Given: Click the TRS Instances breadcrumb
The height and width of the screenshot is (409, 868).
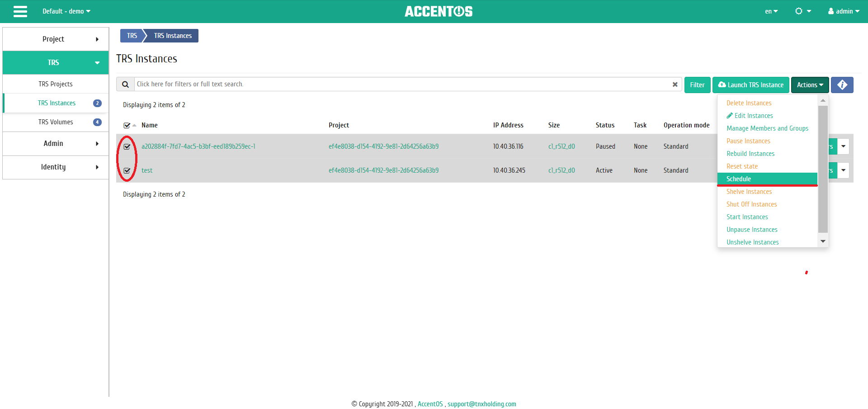Looking at the screenshot, I should 173,36.
